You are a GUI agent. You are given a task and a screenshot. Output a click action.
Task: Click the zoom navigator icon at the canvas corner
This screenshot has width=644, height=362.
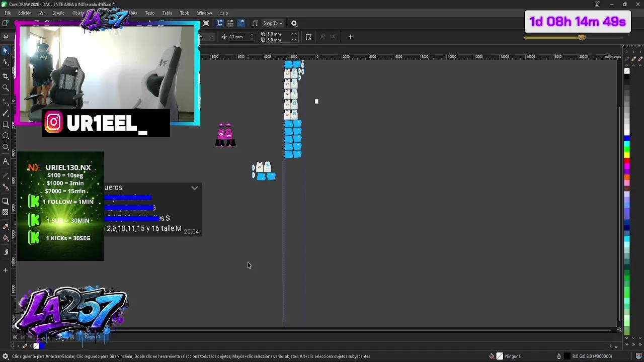coord(619,330)
